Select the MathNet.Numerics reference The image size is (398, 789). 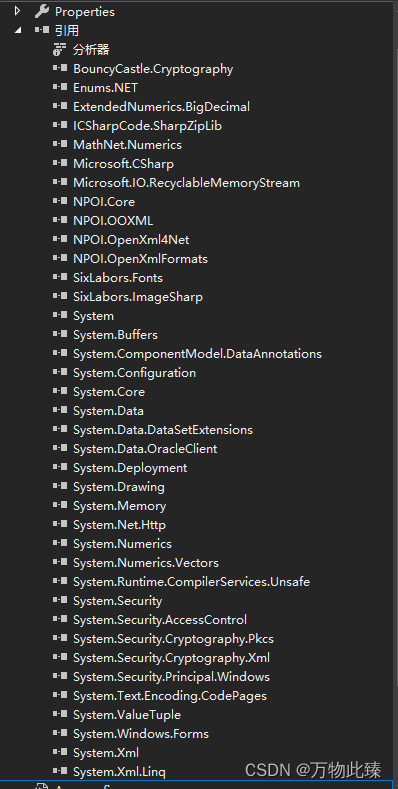tap(127, 145)
